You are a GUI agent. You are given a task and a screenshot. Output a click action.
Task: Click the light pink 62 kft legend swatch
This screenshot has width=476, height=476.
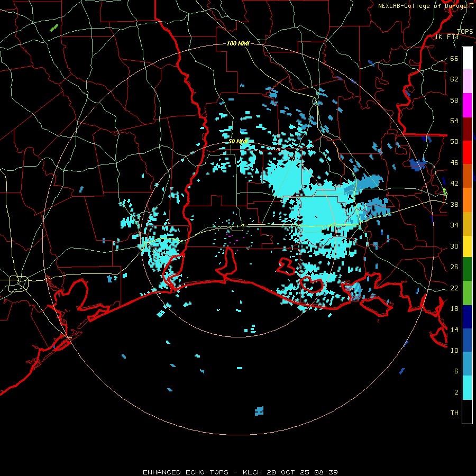point(467,81)
